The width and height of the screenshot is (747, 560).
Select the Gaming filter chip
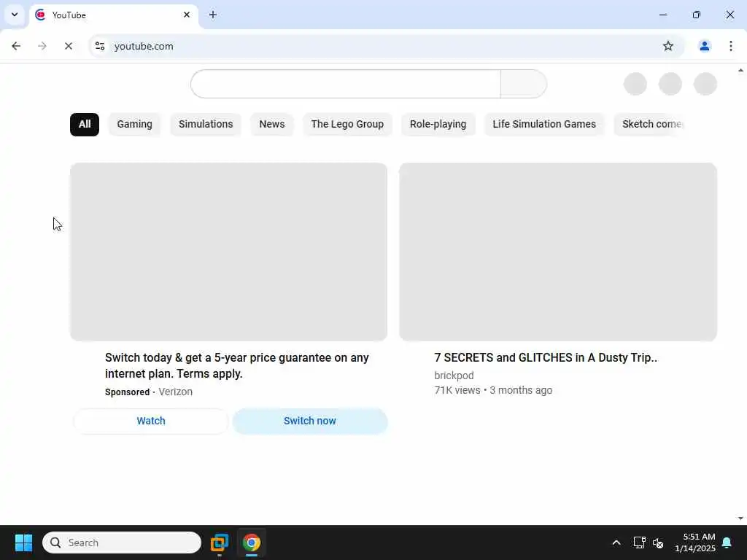(x=135, y=124)
